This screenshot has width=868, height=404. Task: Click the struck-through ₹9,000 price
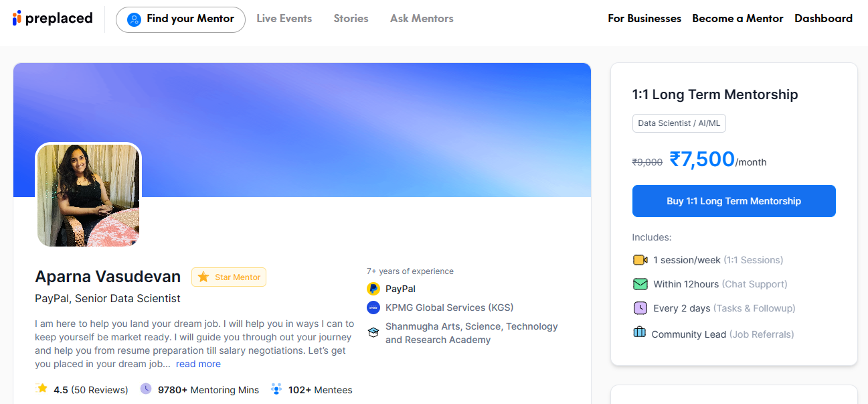tap(647, 162)
